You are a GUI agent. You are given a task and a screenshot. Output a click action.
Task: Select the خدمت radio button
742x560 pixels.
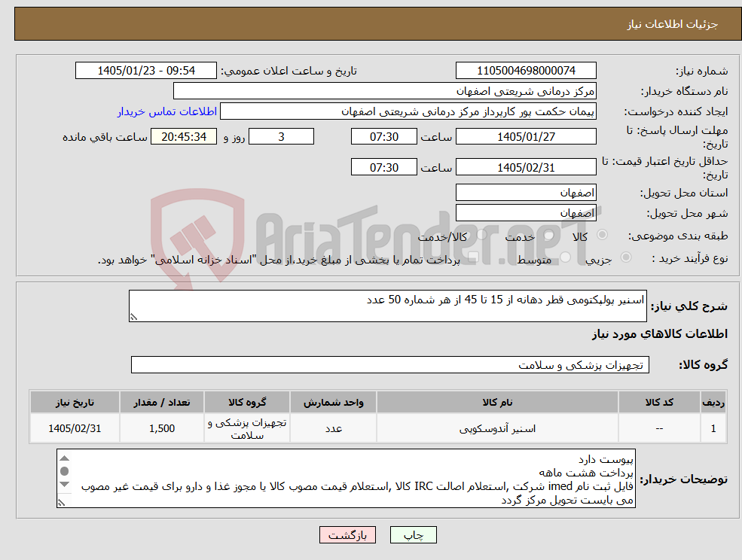[548, 235]
